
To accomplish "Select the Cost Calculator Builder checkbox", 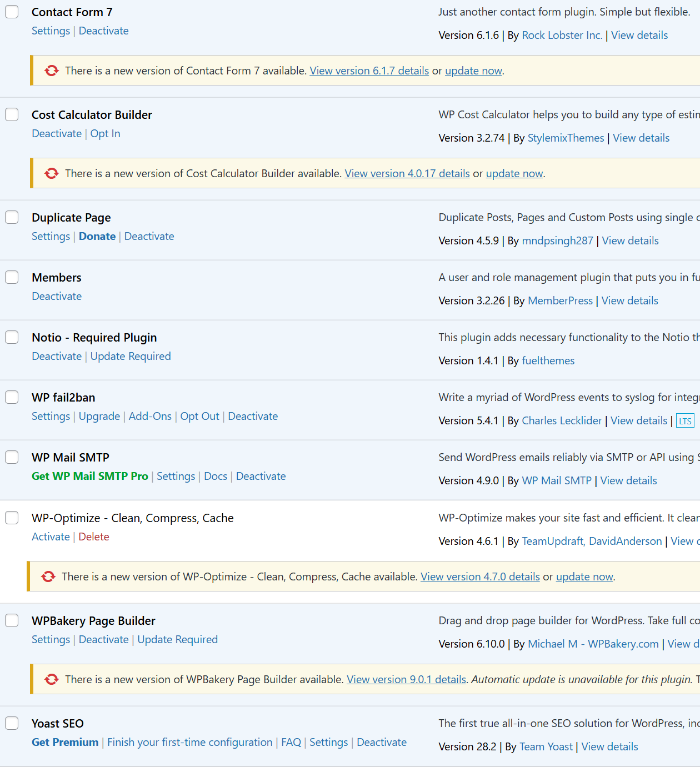I will tap(12, 114).
